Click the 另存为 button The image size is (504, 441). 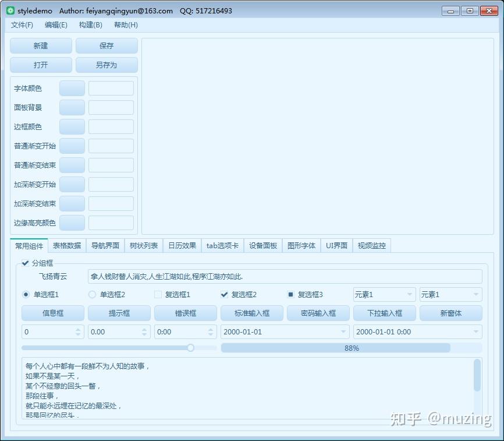click(107, 65)
